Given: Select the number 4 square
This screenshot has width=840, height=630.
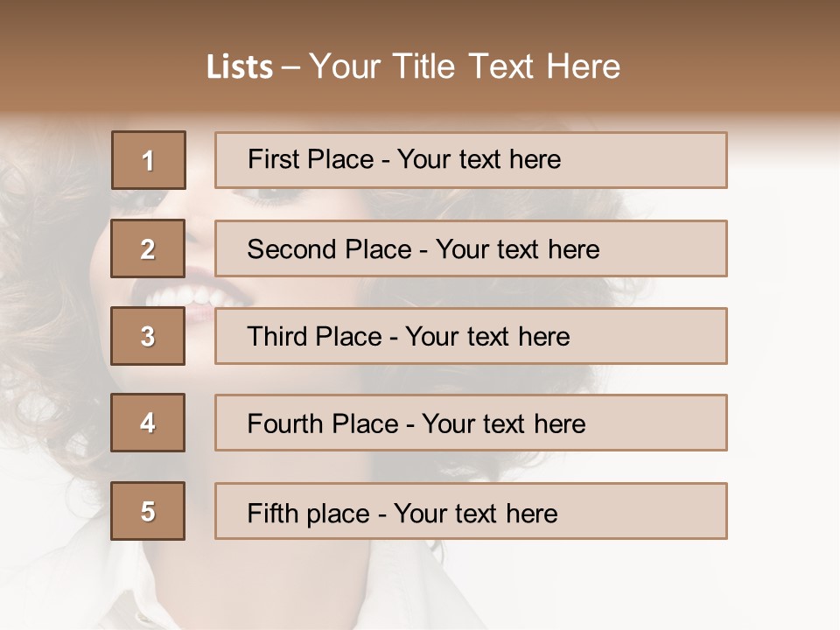Looking at the screenshot, I should (148, 423).
